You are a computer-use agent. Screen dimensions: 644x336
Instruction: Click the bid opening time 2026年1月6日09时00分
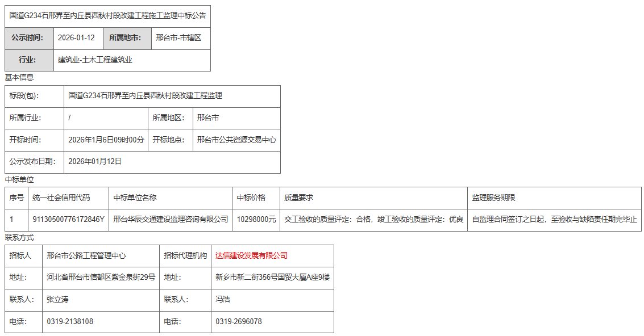106,140
